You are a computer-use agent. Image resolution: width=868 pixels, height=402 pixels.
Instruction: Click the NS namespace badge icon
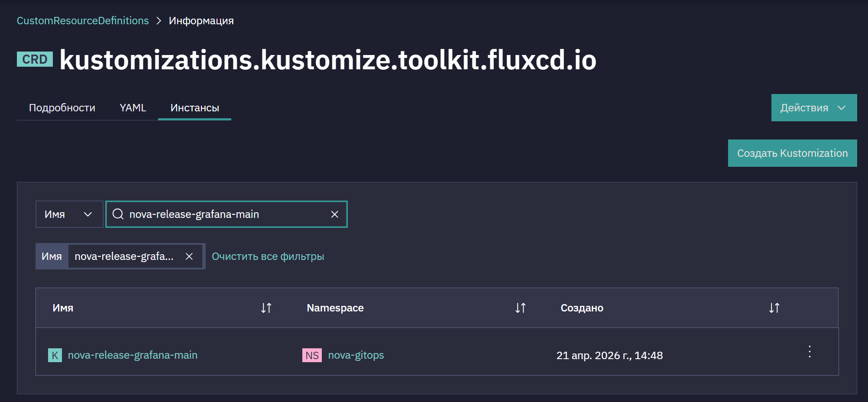[312, 355]
